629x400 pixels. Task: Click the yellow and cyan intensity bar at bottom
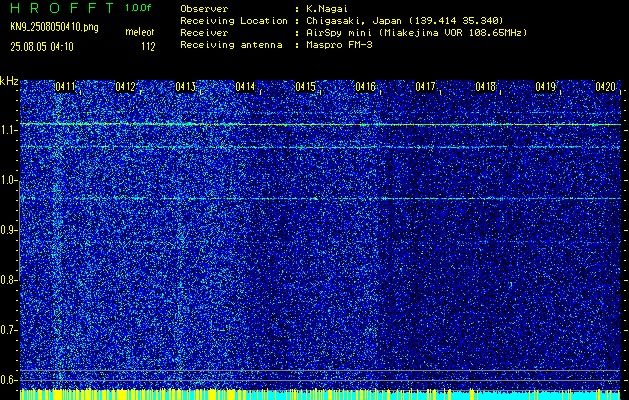point(321,395)
